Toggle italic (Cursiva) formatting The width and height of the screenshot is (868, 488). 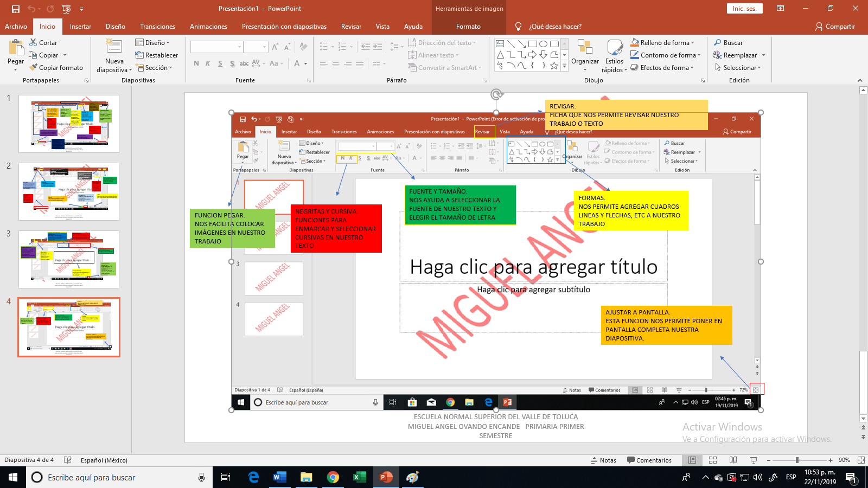[x=208, y=63]
